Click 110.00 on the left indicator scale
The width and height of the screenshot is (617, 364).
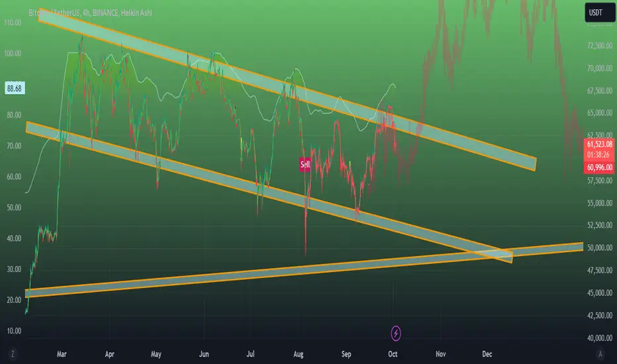pos(13,23)
